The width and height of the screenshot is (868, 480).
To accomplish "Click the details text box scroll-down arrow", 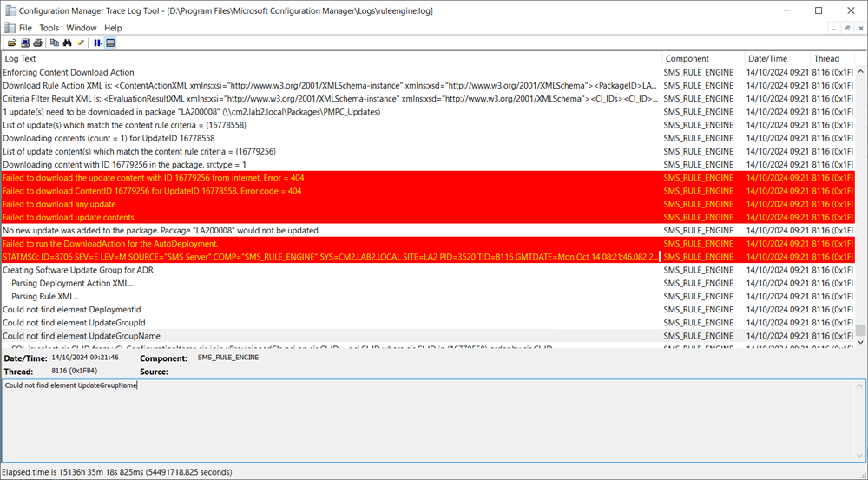I will pyautogui.click(x=859, y=455).
